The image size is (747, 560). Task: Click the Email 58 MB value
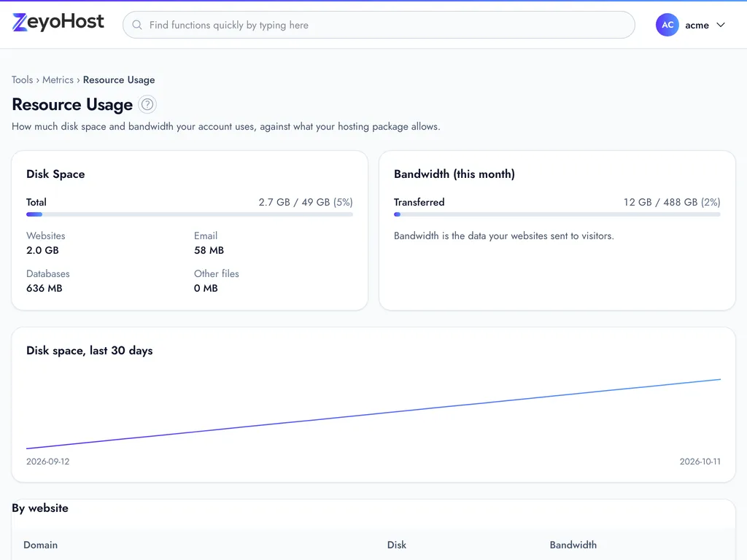tap(209, 250)
